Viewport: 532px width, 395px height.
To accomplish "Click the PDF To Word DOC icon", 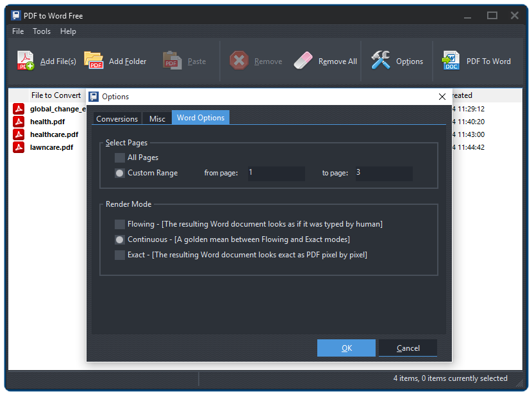I will coord(451,60).
